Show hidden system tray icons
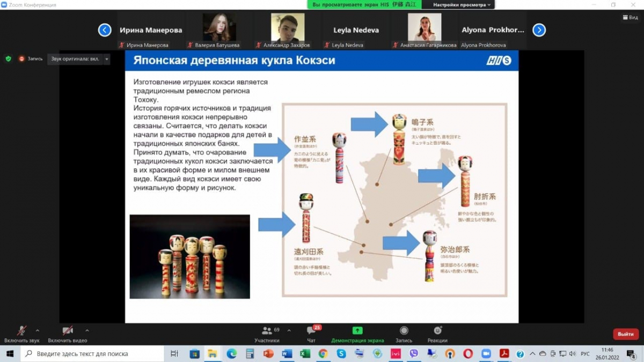This screenshot has height=362, width=644. point(531,354)
